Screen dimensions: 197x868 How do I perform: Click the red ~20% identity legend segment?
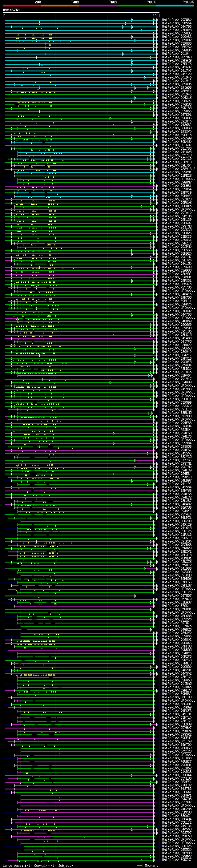(x=22, y=6)
